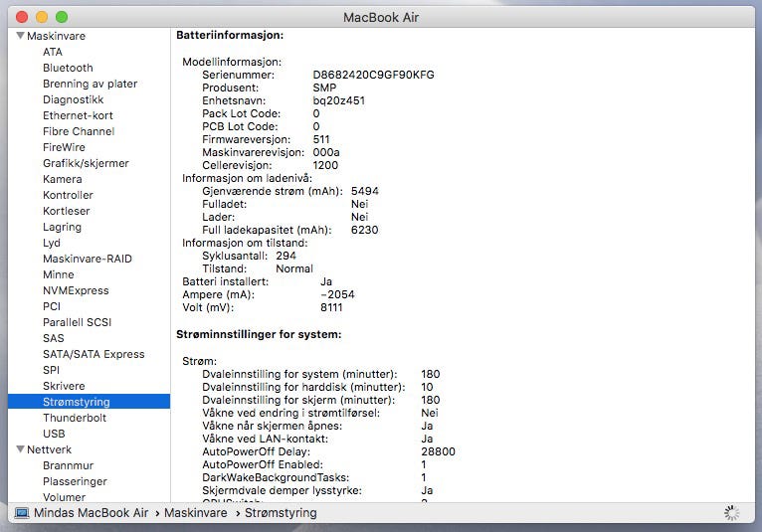Select Bluetooth in the sidebar
The width and height of the screenshot is (762, 532).
point(68,68)
